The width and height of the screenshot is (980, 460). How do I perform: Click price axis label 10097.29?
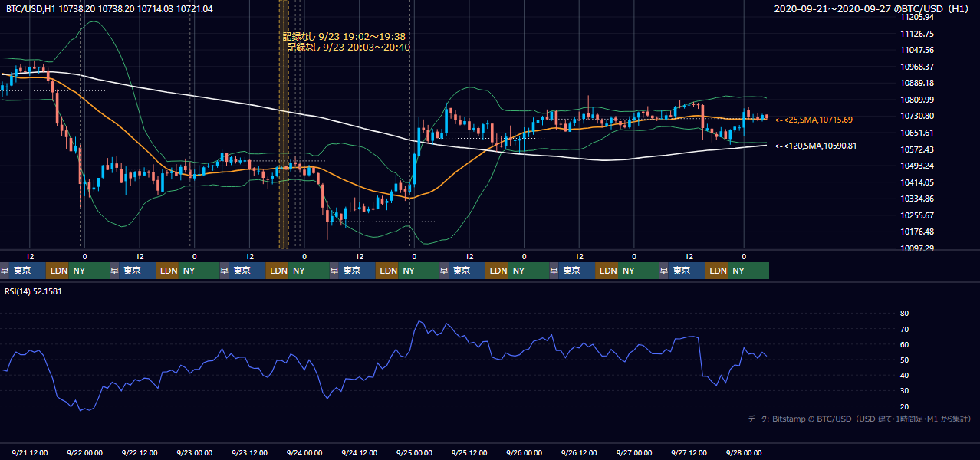tap(916, 248)
